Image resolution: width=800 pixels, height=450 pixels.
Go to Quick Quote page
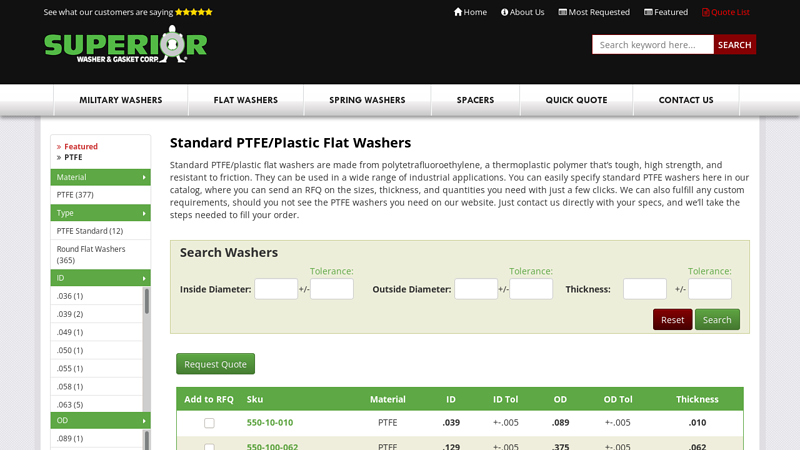pyautogui.click(x=576, y=100)
